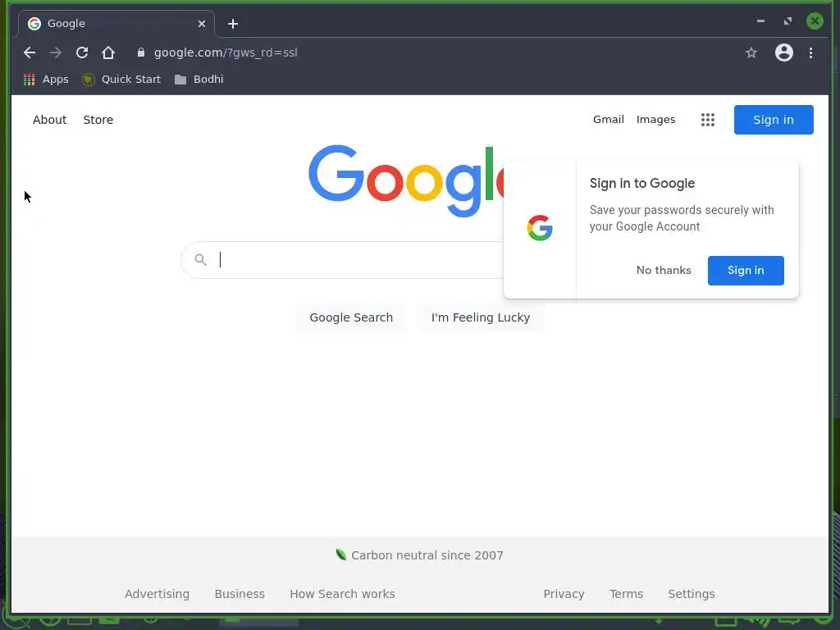Click I'm Feeling Lucky
The width and height of the screenshot is (840, 630).
[481, 317]
